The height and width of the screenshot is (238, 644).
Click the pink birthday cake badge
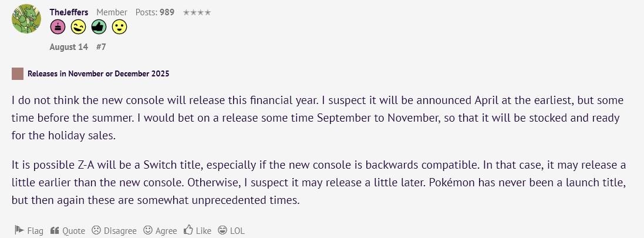[58, 27]
